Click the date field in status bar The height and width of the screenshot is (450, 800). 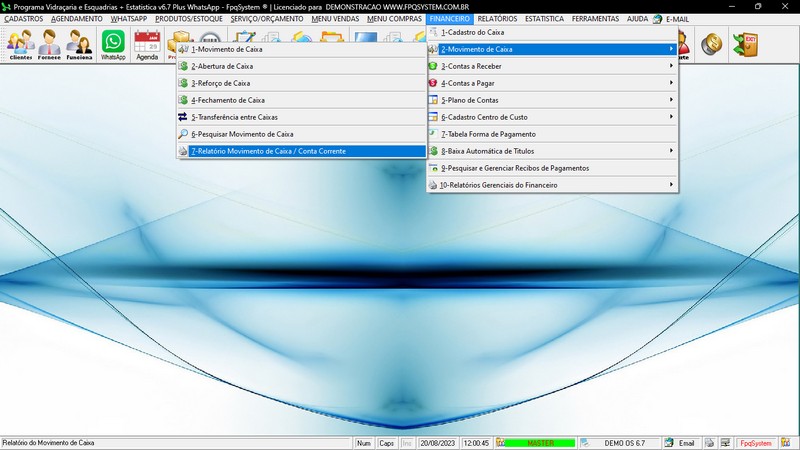437,443
